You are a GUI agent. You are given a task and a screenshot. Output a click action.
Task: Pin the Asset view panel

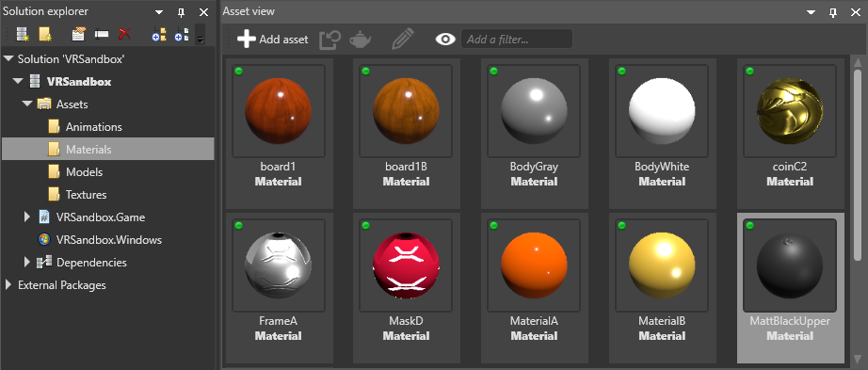coord(832,12)
